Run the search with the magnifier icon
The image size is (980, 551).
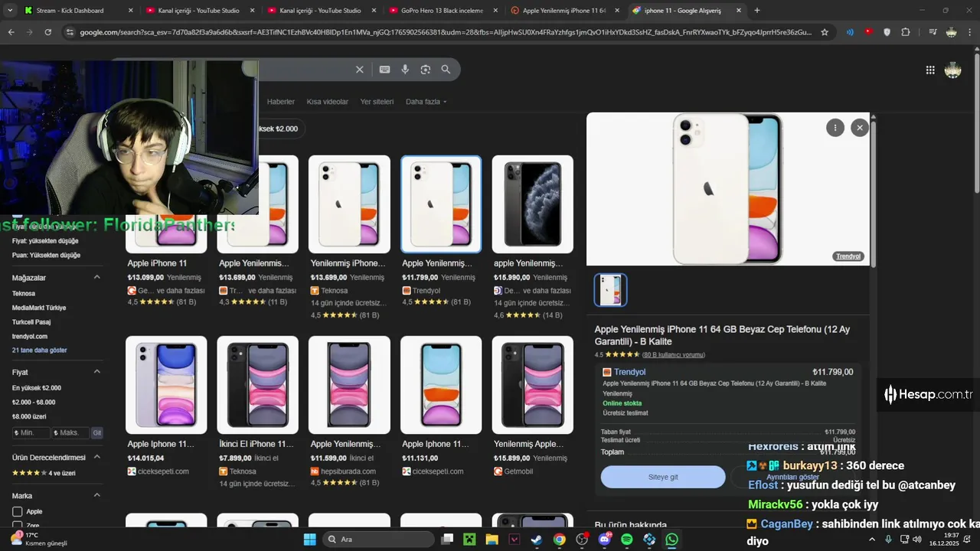click(446, 70)
